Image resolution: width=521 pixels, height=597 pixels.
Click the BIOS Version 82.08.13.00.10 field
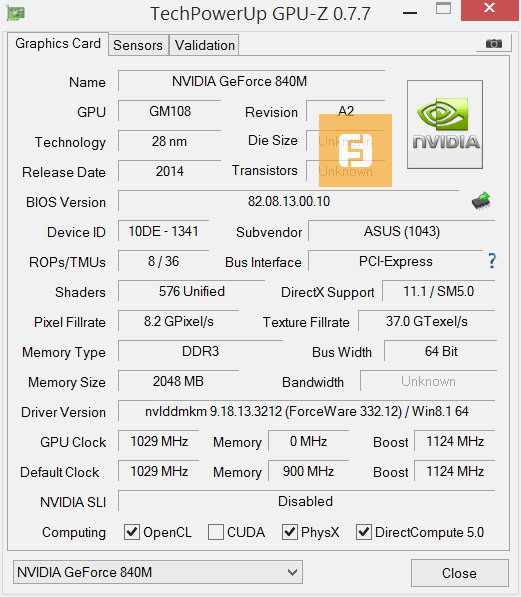[289, 201]
